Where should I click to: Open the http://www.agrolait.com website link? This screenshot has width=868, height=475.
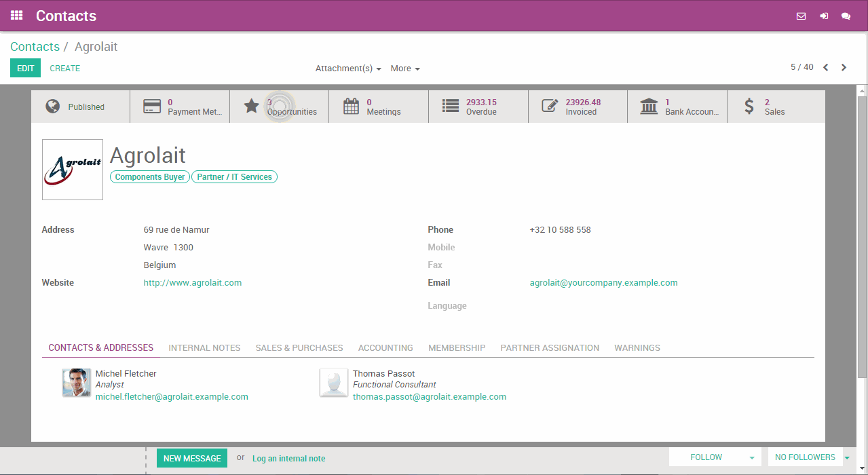coord(193,282)
